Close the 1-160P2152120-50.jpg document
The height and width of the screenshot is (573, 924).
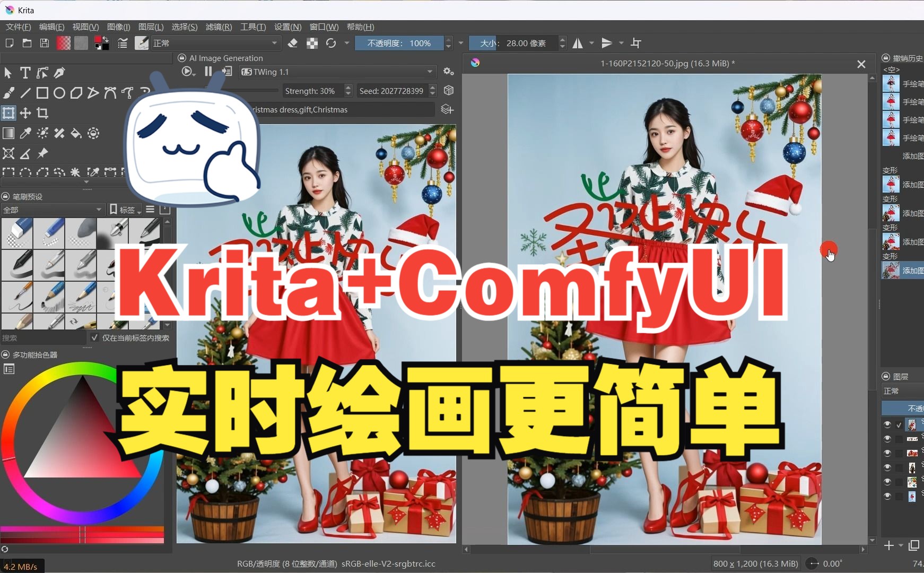click(x=861, y=64)
